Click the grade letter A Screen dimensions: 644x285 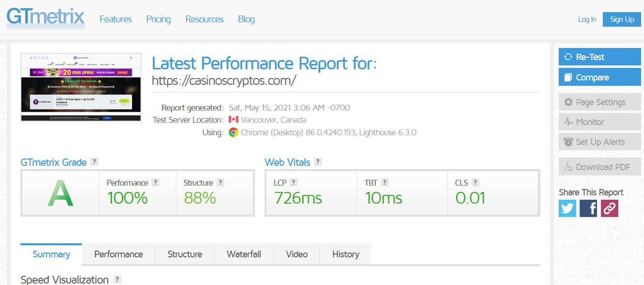click(60, 193)
